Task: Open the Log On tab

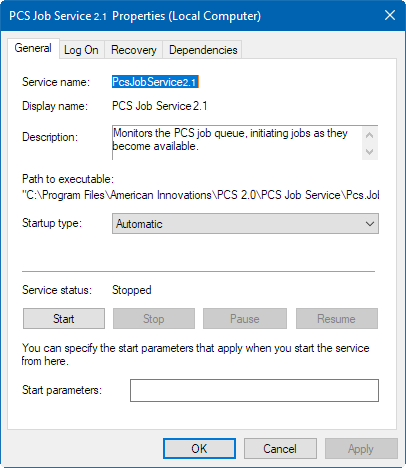Action: click(81, 50)
